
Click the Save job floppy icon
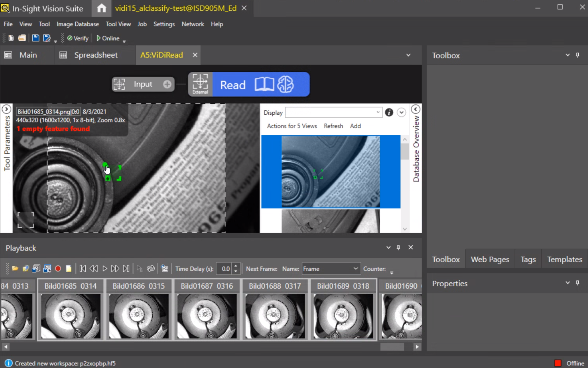(x=36, y=38)
